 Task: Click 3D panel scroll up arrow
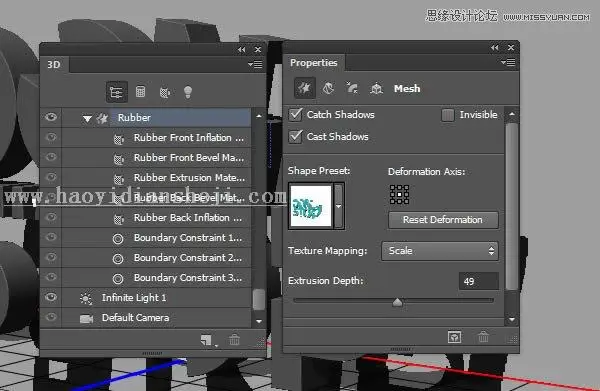(x=259, y=116)
